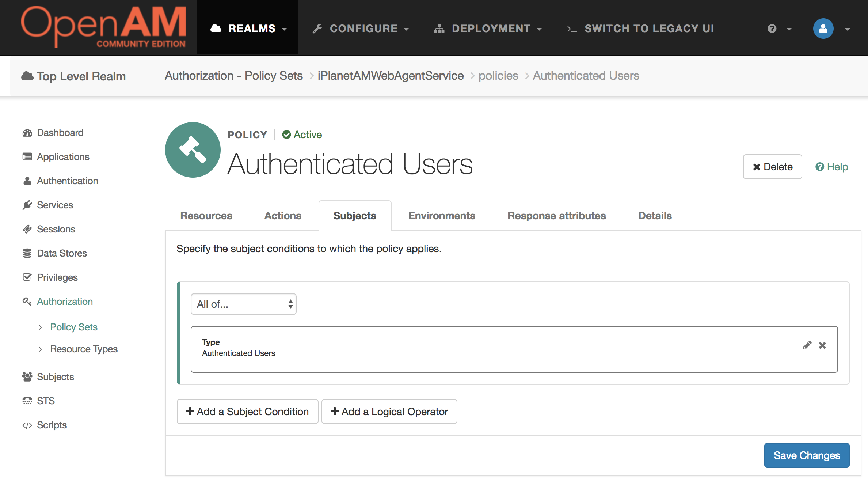Expand the Resource Types tree item
The height and width of the screenshot is (481, 868).
pos(39,349)
